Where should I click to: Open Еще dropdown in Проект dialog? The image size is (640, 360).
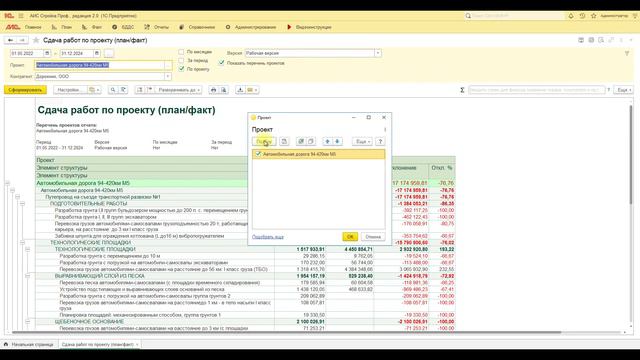[362, 142]
